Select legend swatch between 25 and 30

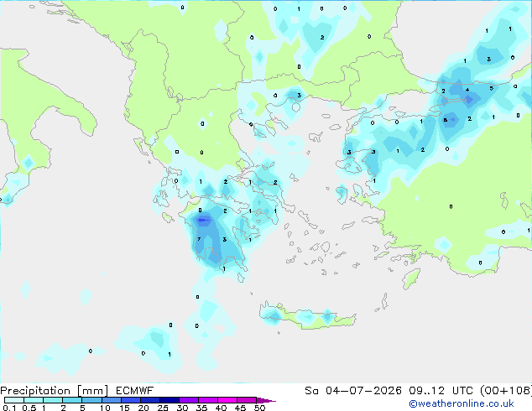pyautogui.click(x=170, y=400)
